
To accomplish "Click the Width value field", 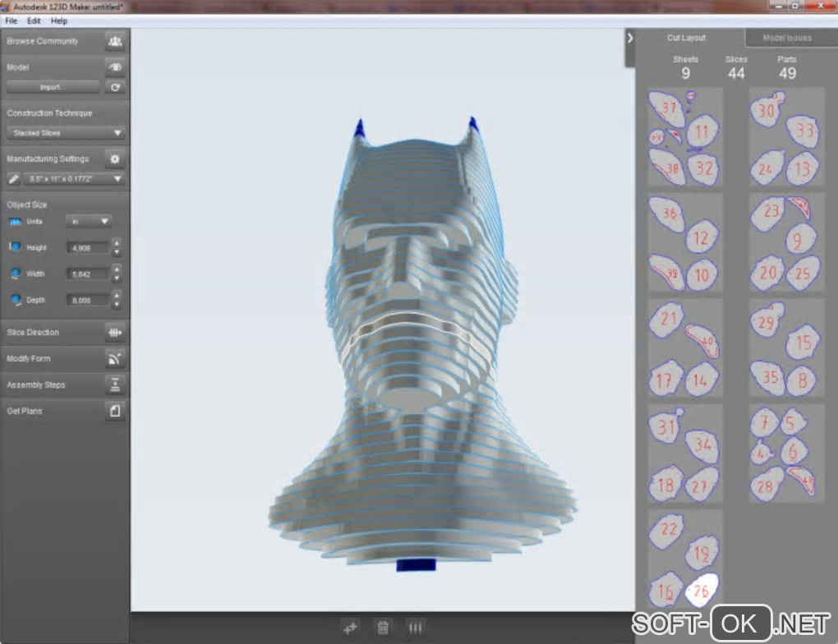I will pos(88,274).
